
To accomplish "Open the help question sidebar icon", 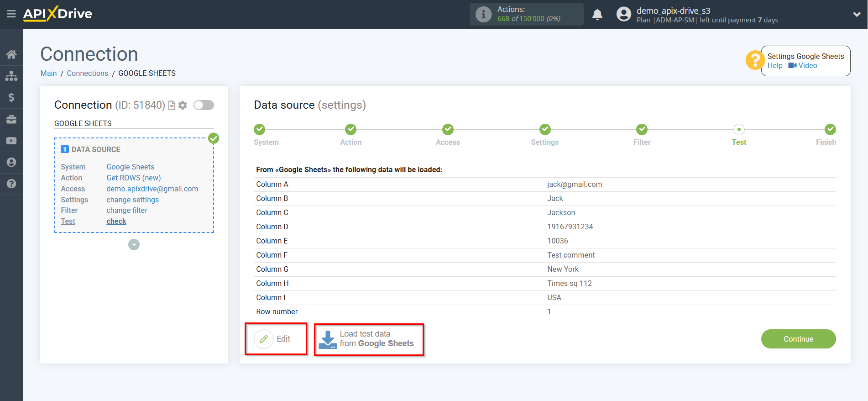I will click(x=11, y=184).
